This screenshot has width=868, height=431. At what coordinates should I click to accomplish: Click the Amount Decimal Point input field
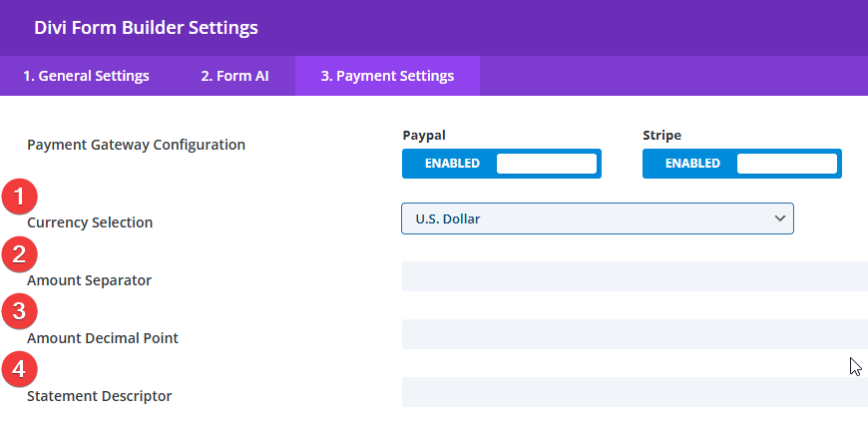coord(635,334)
